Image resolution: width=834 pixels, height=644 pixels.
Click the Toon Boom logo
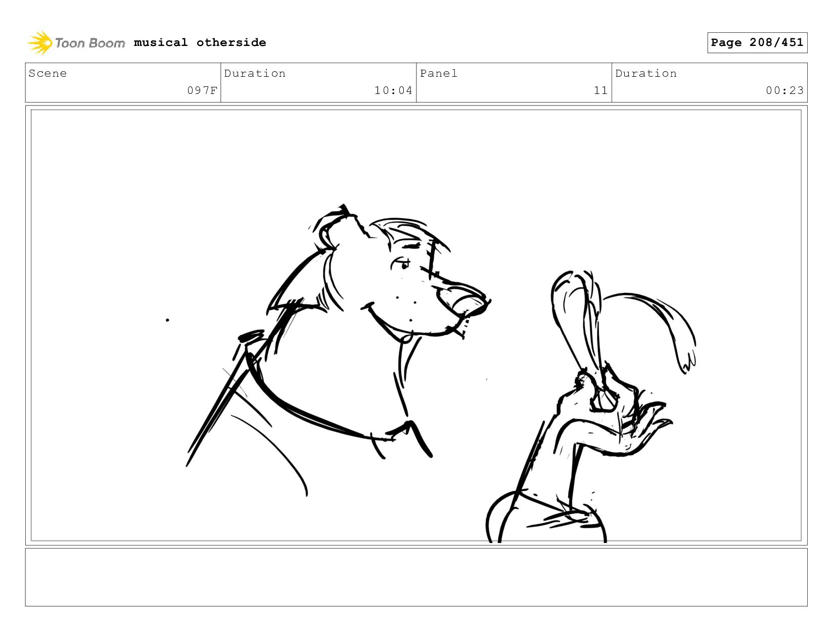point(76,43)
